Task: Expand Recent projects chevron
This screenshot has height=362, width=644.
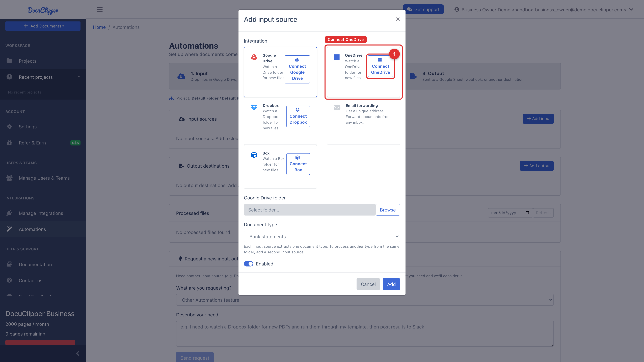Action: point(79,77)
